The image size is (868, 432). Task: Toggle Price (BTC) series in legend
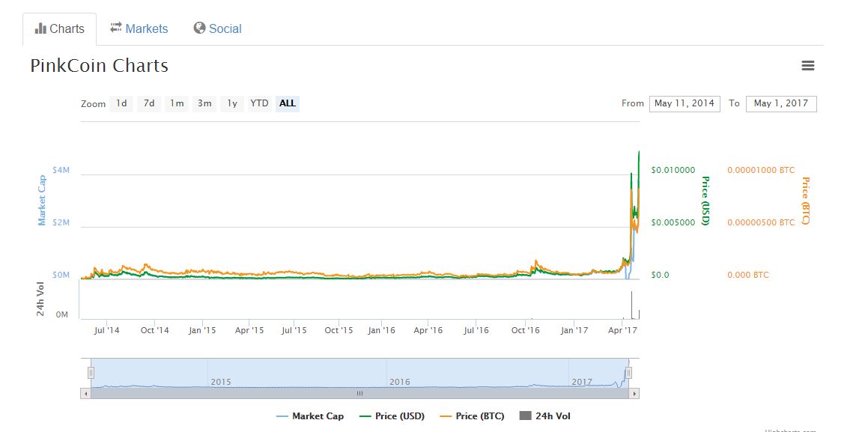(473, 416)
